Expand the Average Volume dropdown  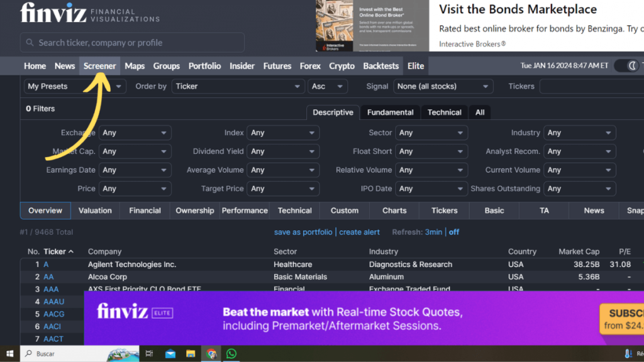coord(283,170)
